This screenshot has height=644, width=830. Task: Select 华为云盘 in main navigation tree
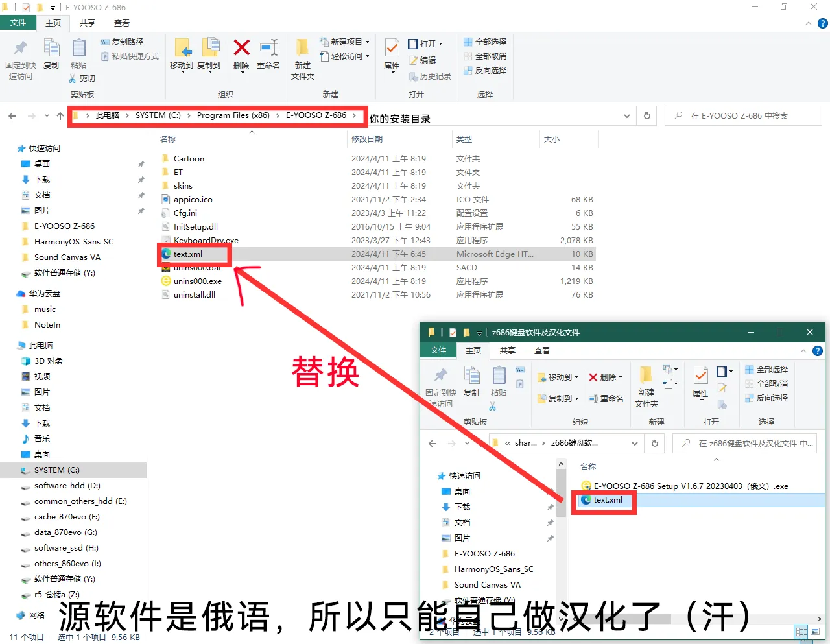(44, 293)
